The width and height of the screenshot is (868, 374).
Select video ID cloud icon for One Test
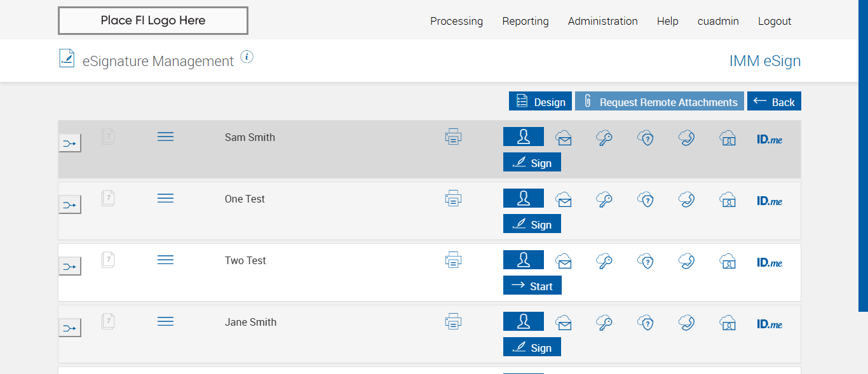point(728,200)
